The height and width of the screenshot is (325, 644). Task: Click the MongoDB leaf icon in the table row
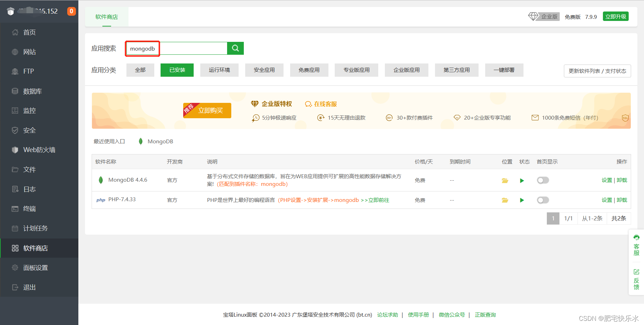(101, 180)
